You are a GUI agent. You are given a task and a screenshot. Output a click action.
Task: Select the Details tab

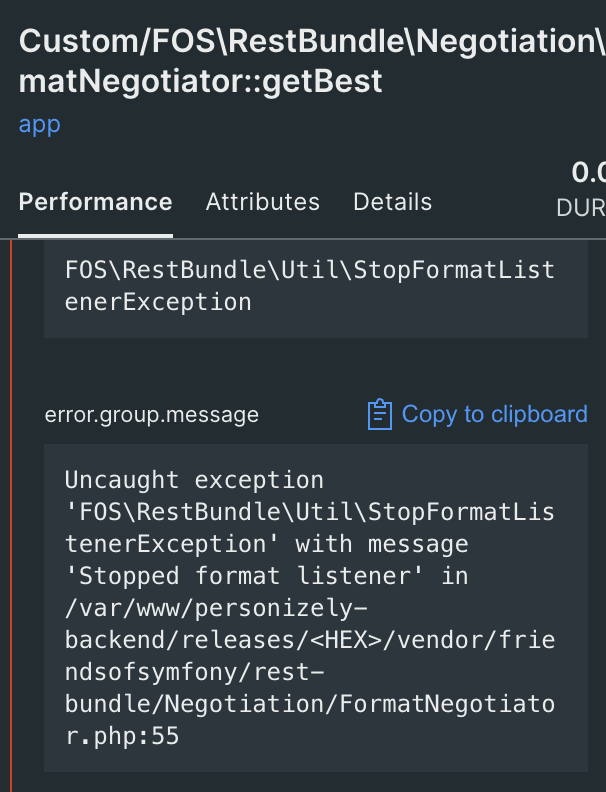[393, 202]
